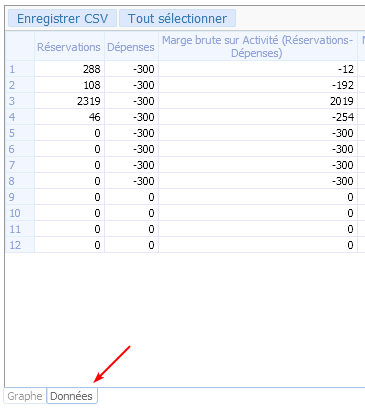The width and height of the screenshot is (365, 409).
Task: Click Dépenses cell in row 1
Action: 131,69
